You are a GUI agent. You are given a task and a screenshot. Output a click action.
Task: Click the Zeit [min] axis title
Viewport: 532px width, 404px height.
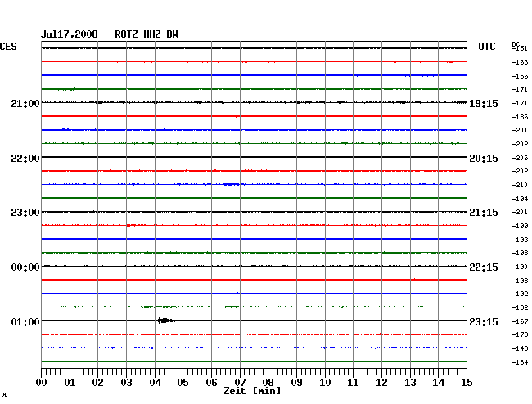[252, 391]
